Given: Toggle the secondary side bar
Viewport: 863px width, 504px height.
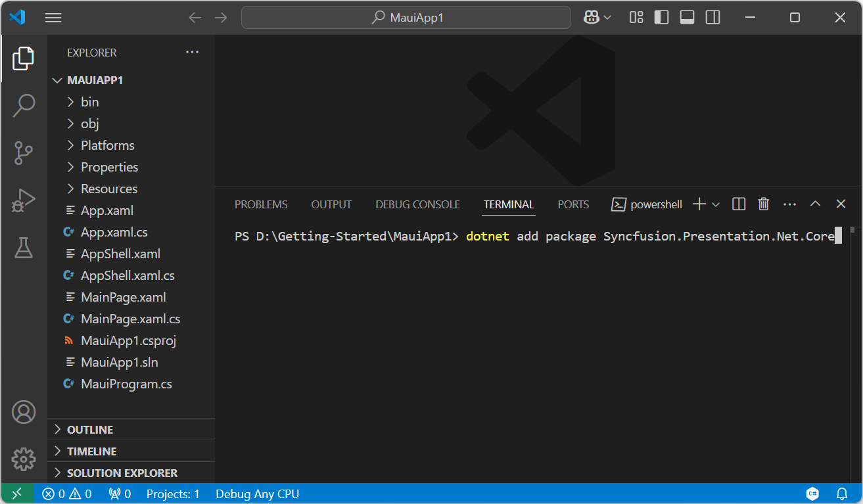Looking at the screenshot, I should 713,18.
